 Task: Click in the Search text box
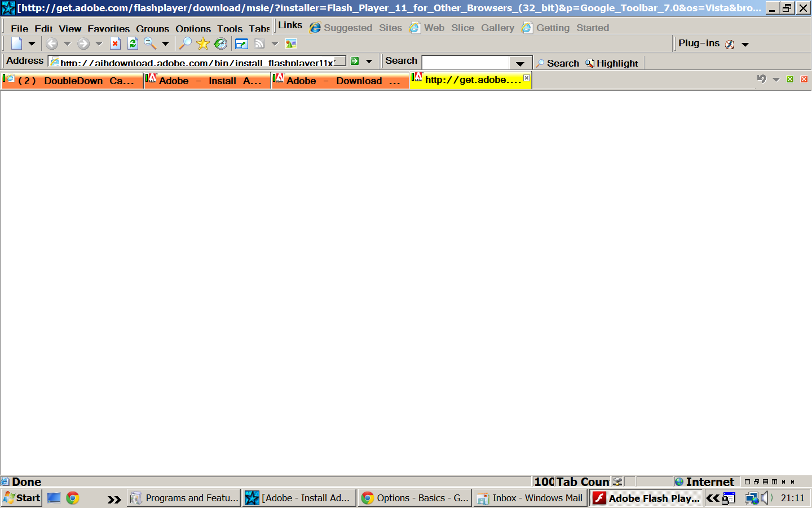[466, 62]
